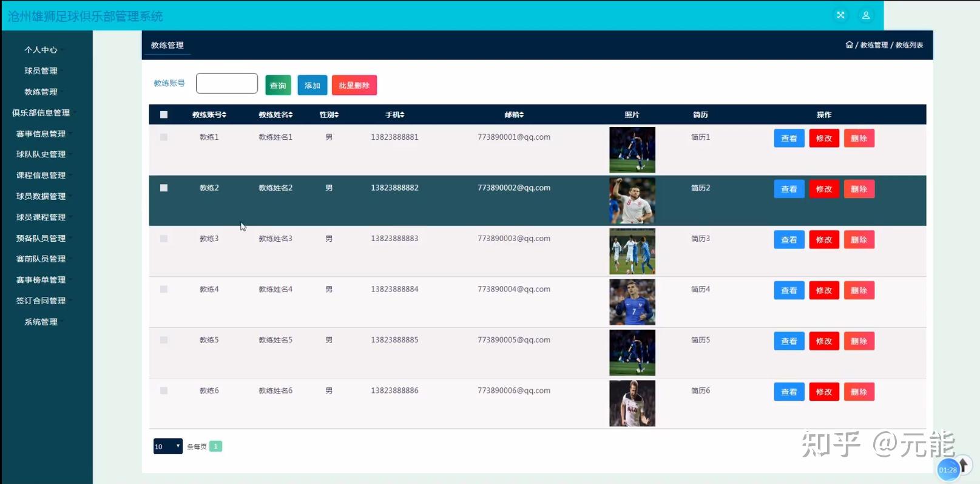Click 删除 for 教练3

point(859,240)
